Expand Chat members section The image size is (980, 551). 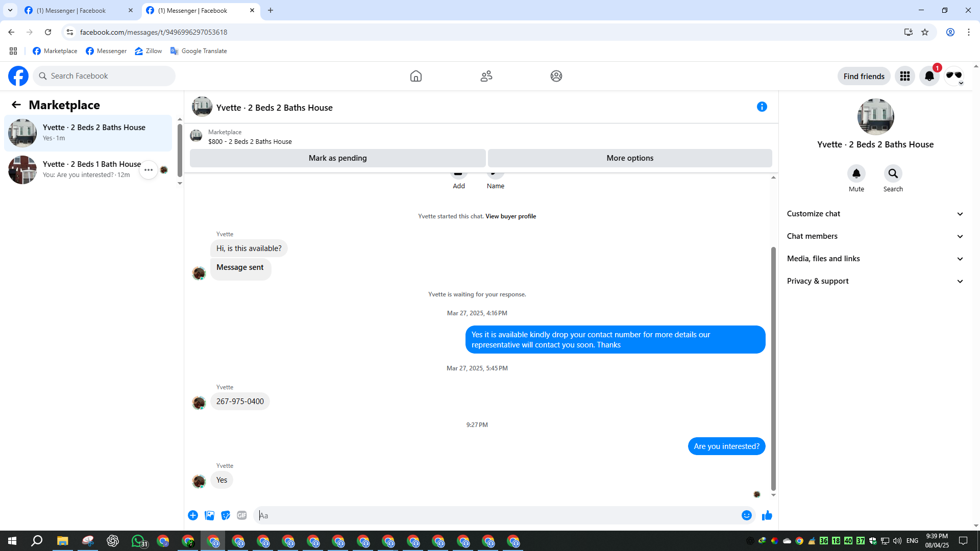tap(875, 236)
